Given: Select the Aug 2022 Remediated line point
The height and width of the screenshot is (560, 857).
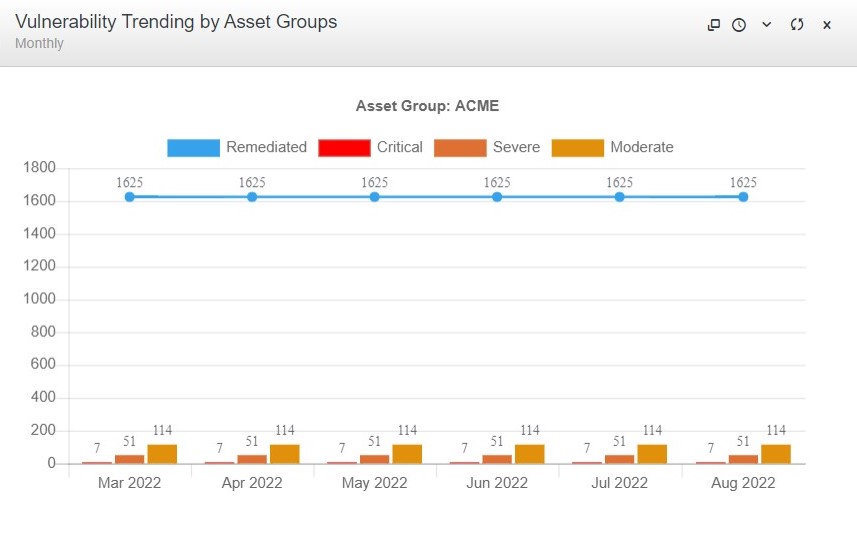Looking at the screenshot, I should click(743, 197).
